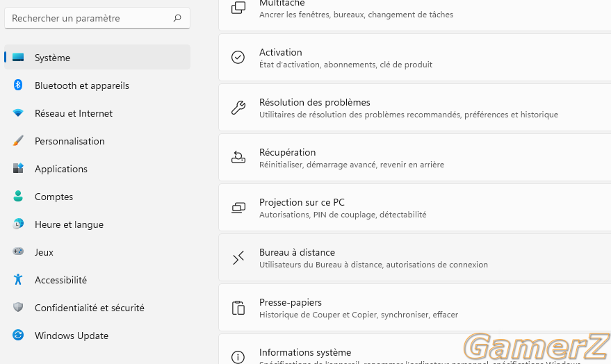
Task: Click the Jeux gamepad icon
Action: click(x=18, y=251)
